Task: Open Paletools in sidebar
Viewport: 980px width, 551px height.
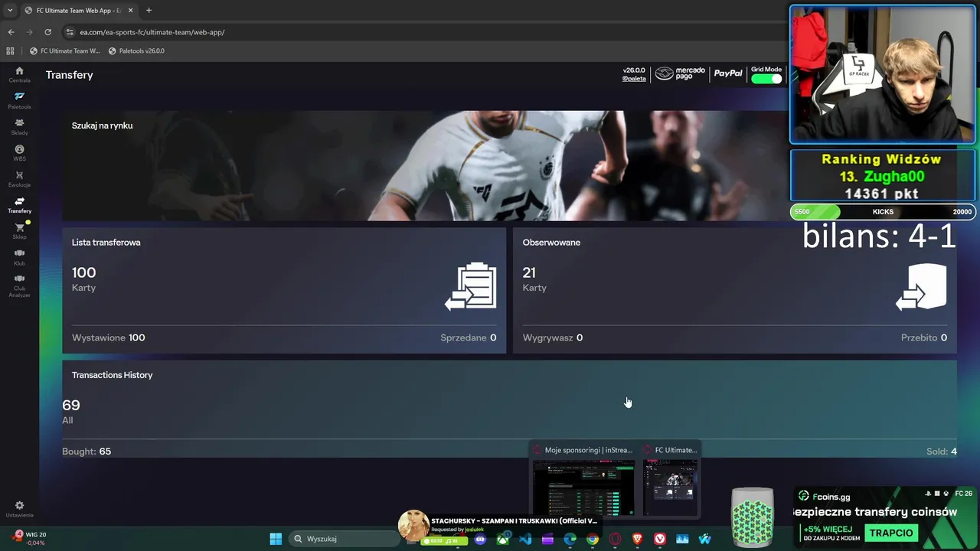Action: coord(19,100)
